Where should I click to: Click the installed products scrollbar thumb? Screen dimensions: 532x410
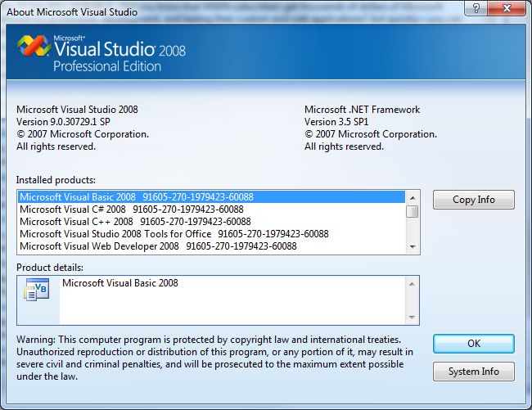click(x=413, y=212)
